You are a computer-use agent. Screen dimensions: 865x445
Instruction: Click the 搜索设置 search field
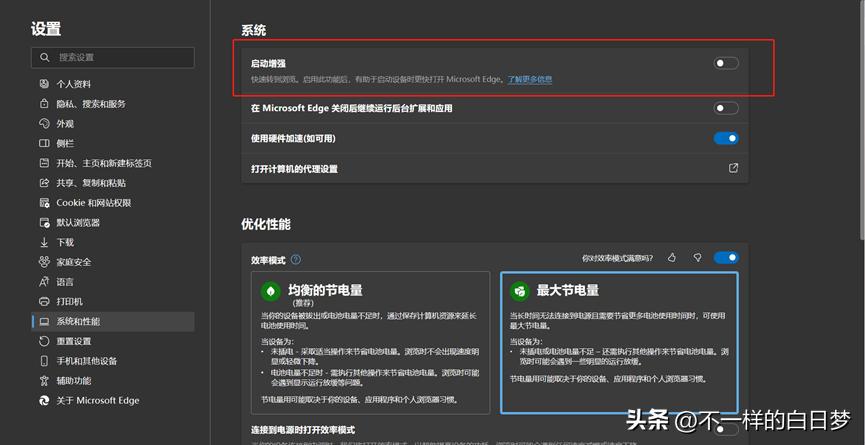[112, 57]
